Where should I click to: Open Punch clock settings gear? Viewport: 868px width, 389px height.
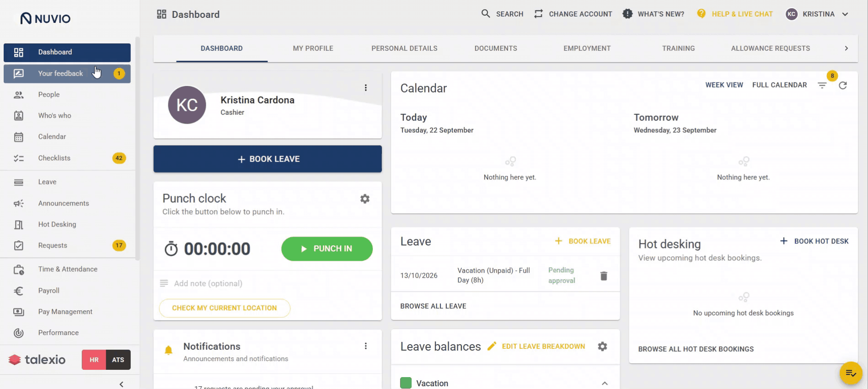365,199
